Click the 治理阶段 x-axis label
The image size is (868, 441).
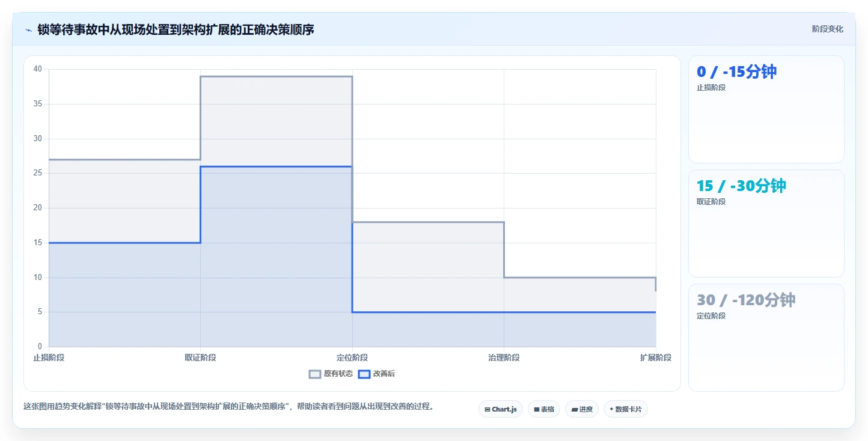tap(504, 357)
